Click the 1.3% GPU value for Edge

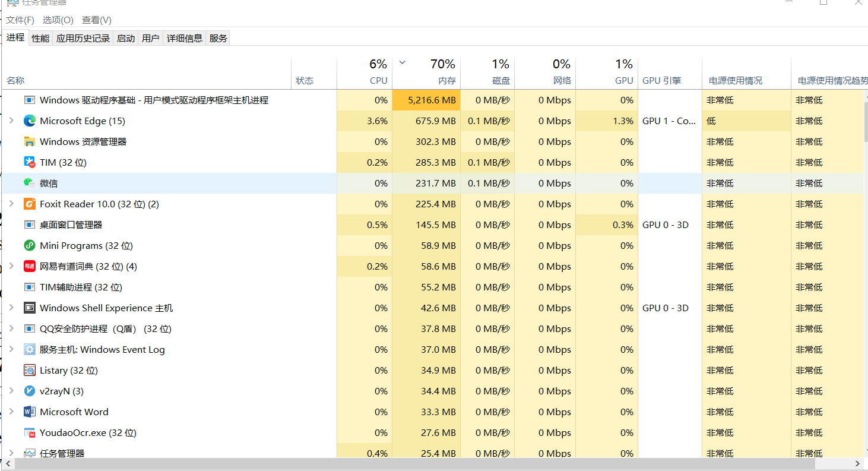[623, 121]
